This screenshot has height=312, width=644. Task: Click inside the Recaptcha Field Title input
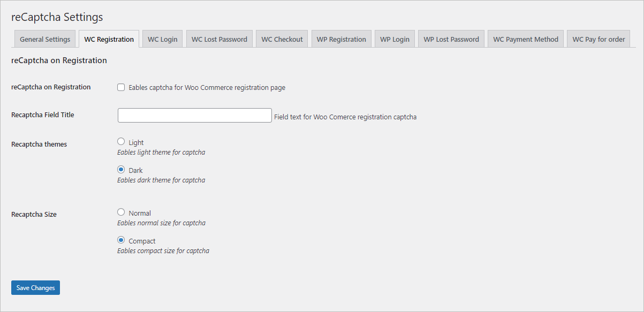[x=194, y=115]
